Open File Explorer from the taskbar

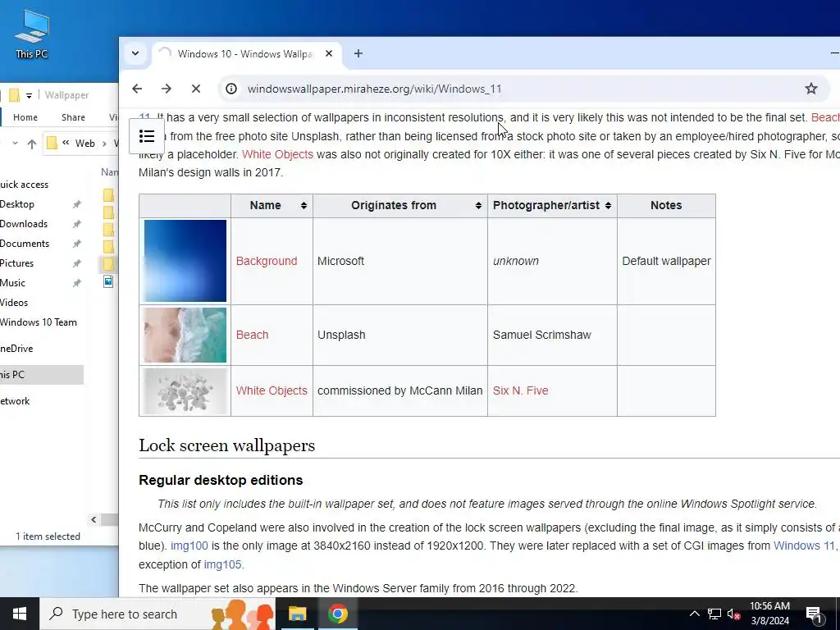297,614
